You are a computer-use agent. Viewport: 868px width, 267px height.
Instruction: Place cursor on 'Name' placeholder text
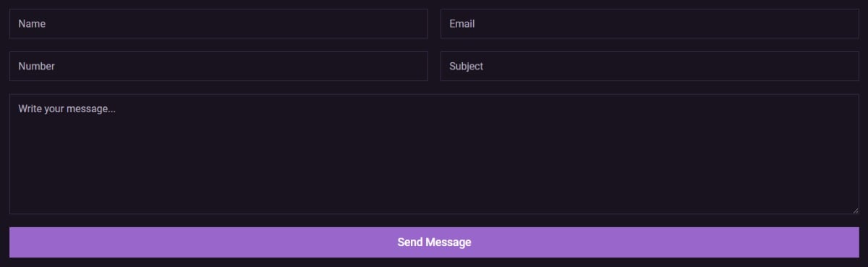click(x=32, y=24)
